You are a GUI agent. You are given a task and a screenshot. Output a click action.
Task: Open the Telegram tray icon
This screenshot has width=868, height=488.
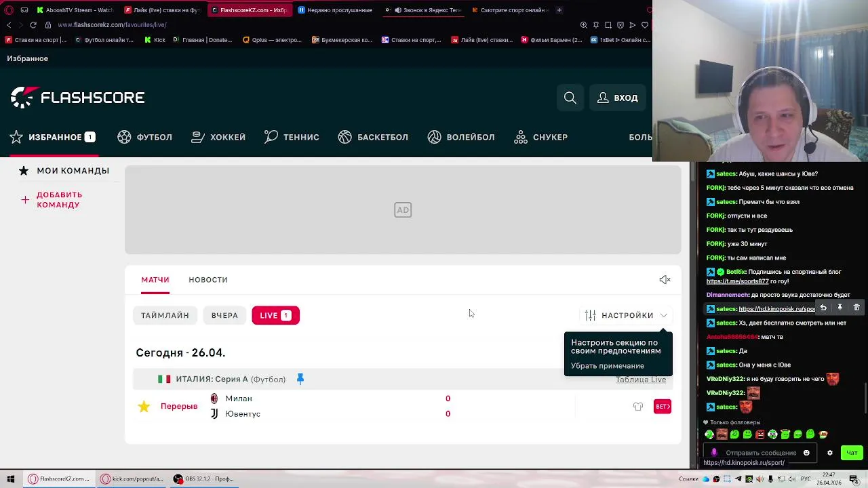coord(738,479)
